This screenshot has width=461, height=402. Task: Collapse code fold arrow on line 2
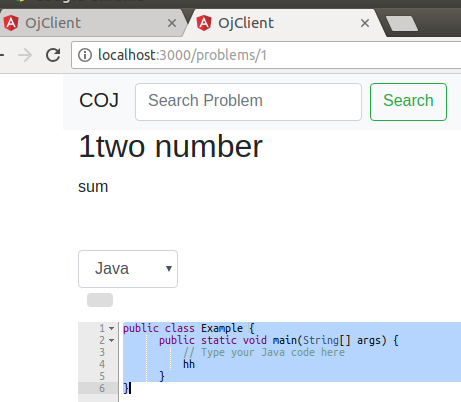click(x=112, y=341)
